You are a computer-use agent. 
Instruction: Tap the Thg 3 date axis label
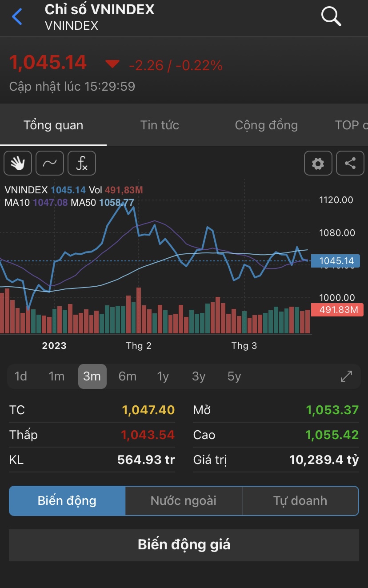244,346
